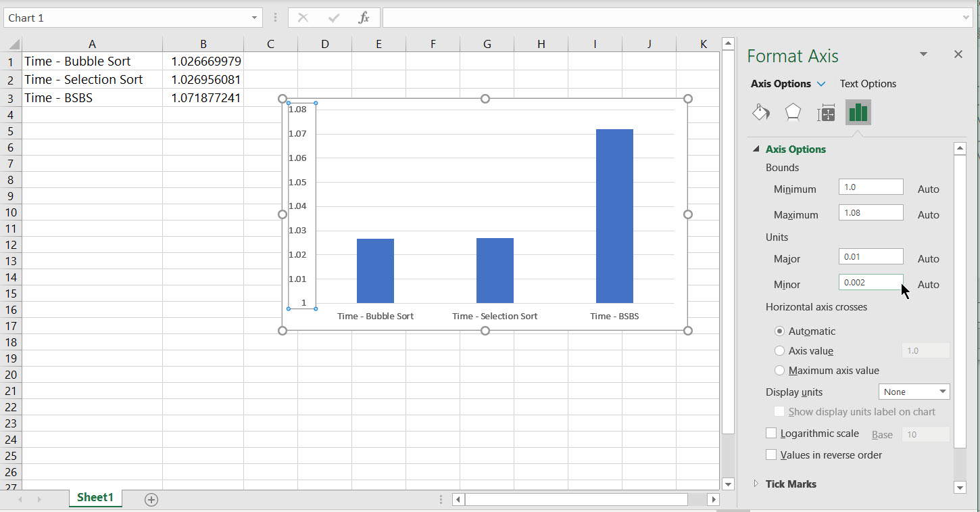The image size is (980, 512).
Task: Select the Axis value radio button
Action: pyautogui.click(x=780, y=351)
